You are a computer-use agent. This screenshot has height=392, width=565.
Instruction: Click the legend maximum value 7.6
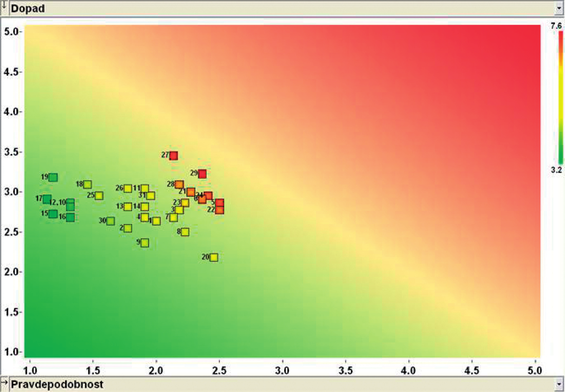pyautogui.click(x=556, y=26)
